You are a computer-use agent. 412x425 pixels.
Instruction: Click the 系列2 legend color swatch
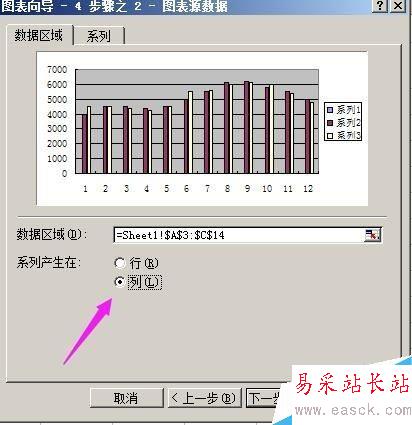pyautogui.click(x=330, y=123)
